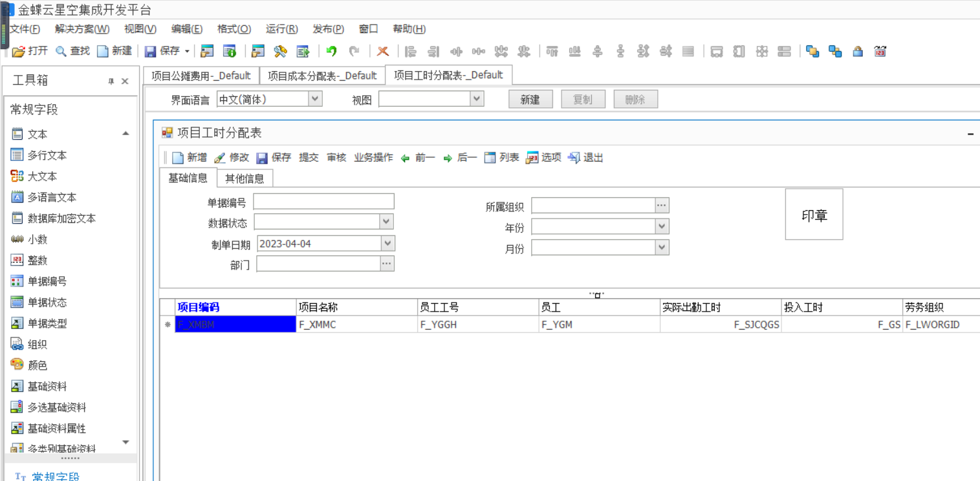The image size is (980, 481).
Task: Click the export form green arrow icon
Action: (303, 51)
